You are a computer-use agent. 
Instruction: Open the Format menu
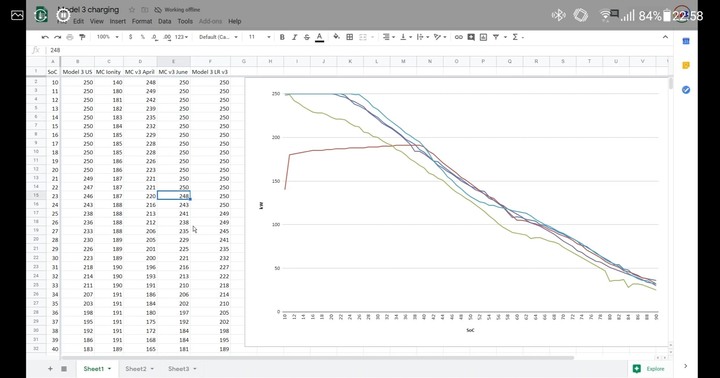(142, 21)
